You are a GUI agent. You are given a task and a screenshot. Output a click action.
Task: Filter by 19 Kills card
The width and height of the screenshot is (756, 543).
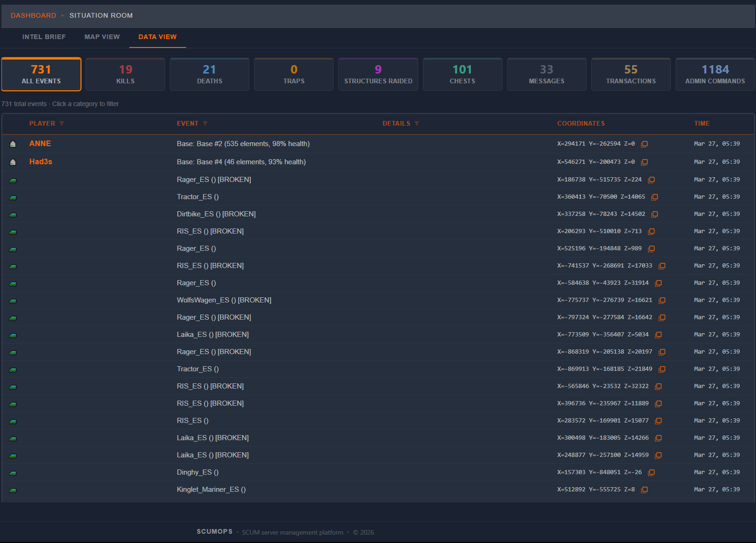pyautogui.click(x=126, y=74)
